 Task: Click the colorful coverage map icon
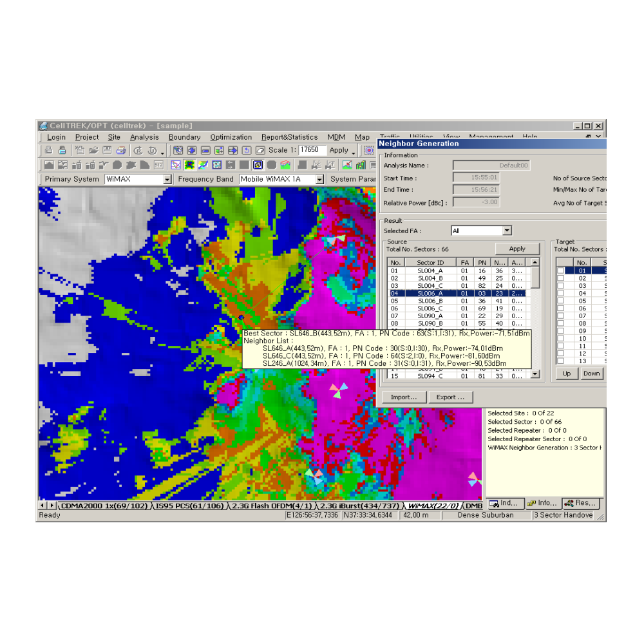(189, 166)
